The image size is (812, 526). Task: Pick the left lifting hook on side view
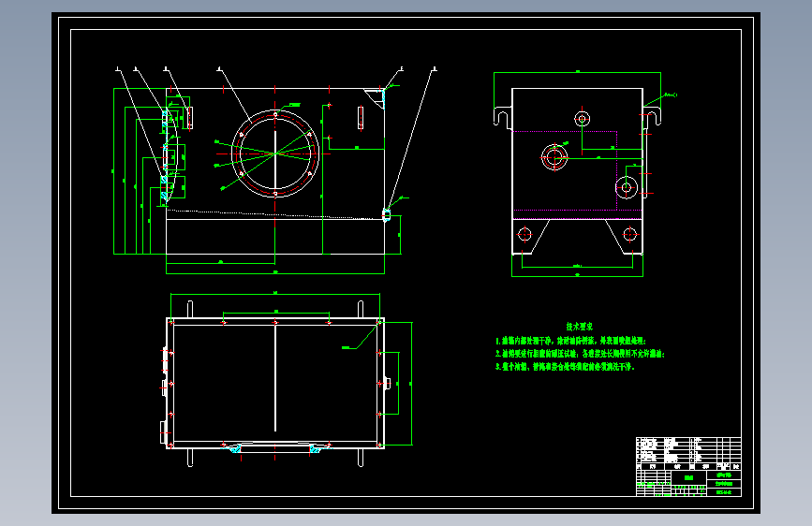point(502,116)
